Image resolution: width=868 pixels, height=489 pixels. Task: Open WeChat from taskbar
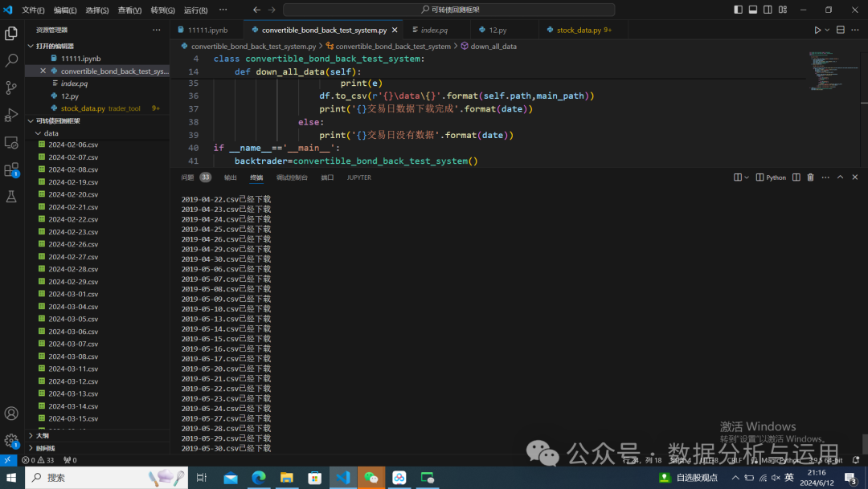coord(371,478)
